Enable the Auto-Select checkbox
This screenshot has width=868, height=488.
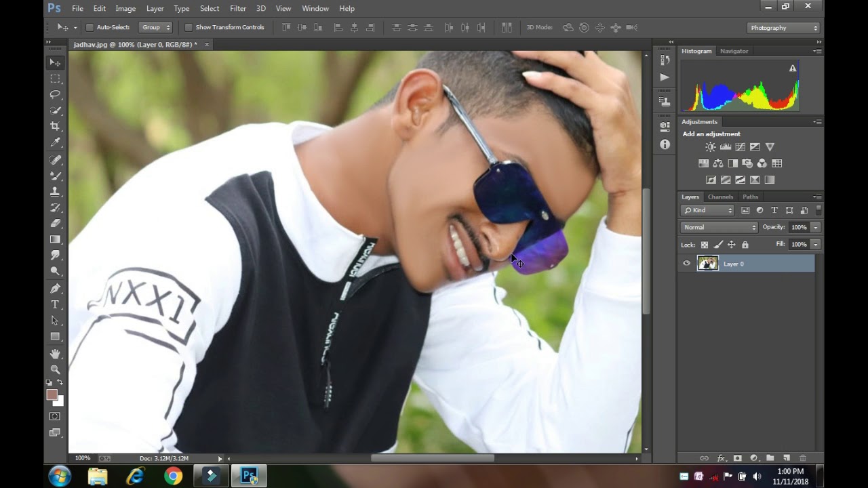coord(90,27)
